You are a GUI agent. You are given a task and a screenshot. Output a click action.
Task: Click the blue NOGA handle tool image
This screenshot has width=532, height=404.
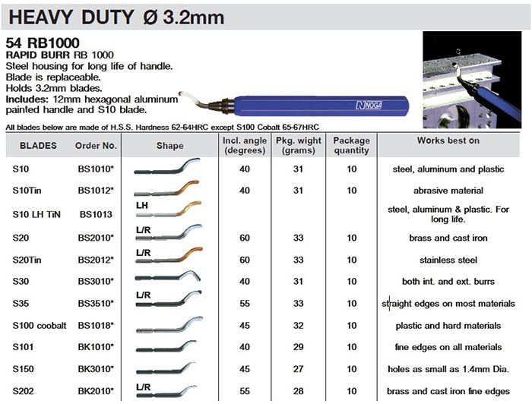point(294,104)
